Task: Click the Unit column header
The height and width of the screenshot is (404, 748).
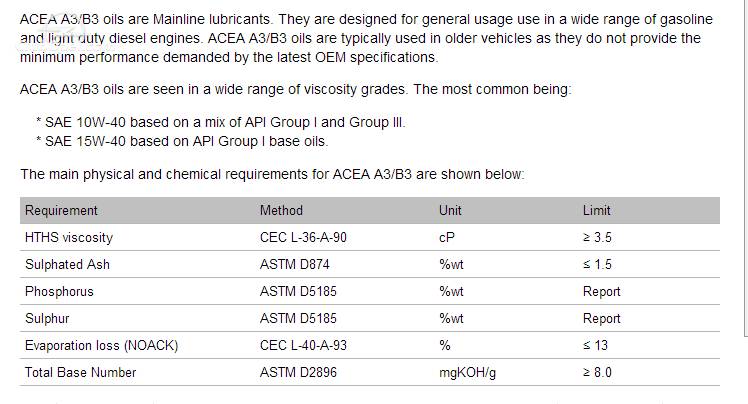Action: click(x=450, y=210)
